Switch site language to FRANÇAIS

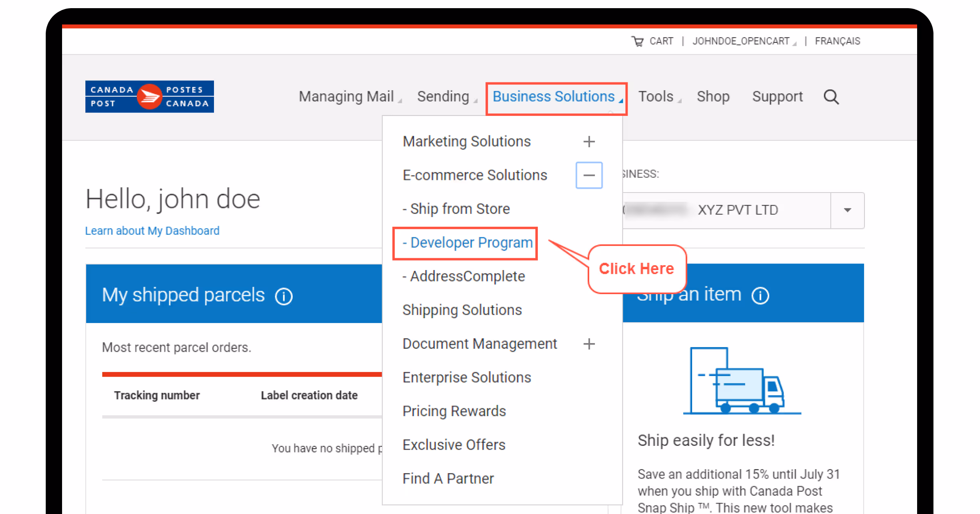pos(837,41)
